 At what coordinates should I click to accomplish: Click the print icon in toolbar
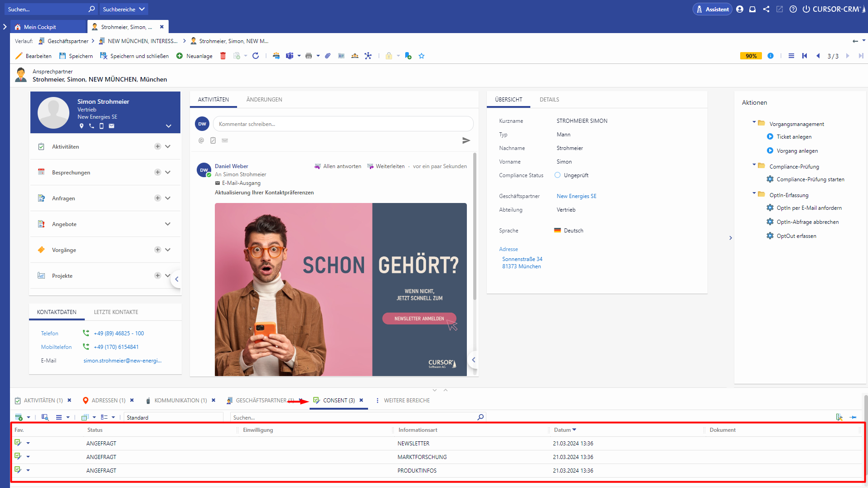click(309, 56)
